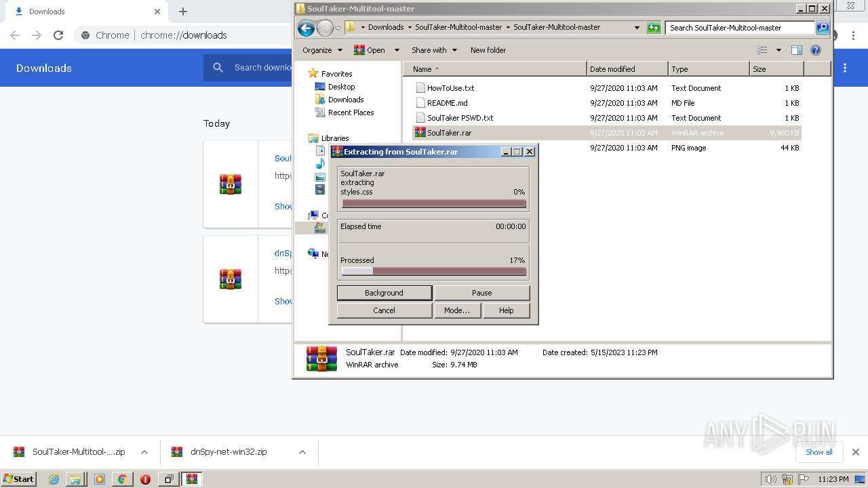This screenshot has width=868, height=488.
Task: Click Cancel in the extraction dialog
Action: [384, 310]
